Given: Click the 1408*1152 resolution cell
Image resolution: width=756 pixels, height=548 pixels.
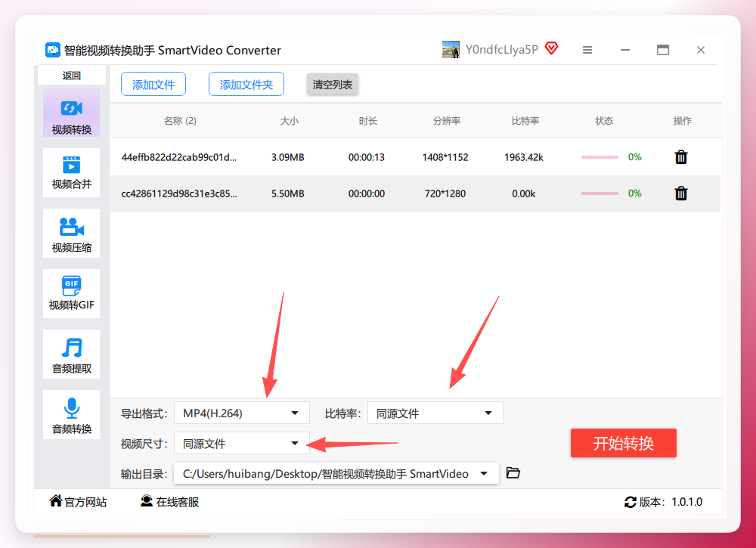Looking at the screenshot, I should [x=445, y=157].
